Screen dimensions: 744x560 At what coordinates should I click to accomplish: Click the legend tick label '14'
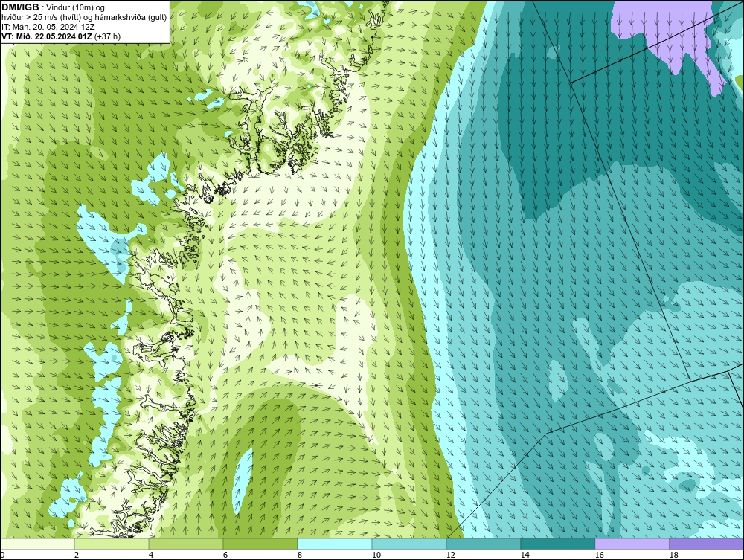tap(525, 555)
